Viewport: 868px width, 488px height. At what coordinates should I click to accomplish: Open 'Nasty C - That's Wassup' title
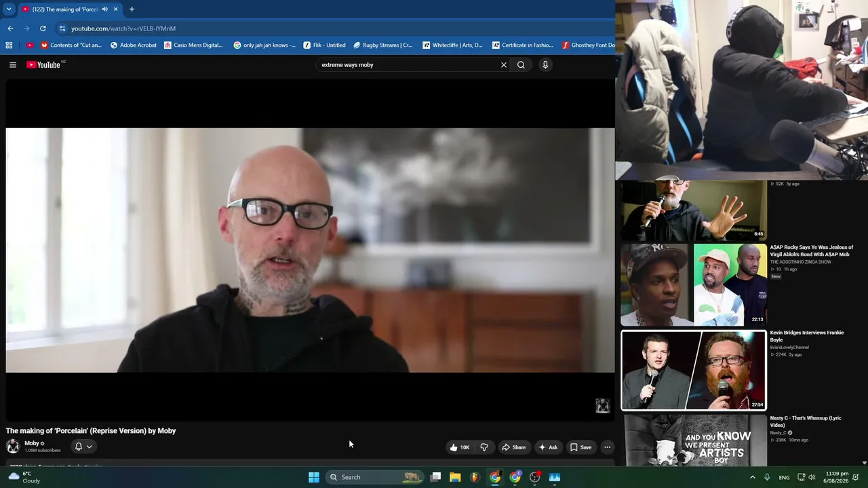click(806, 422)
